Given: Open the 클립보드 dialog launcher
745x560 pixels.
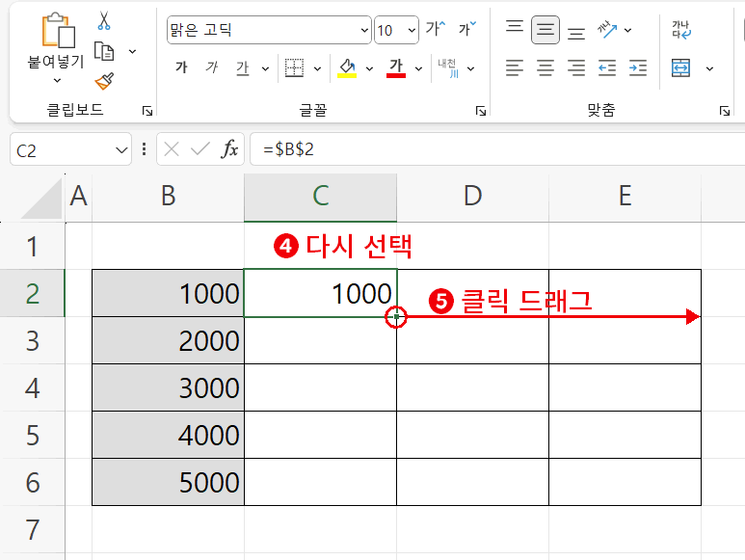Looking at the screenshot, I should 147,111.
